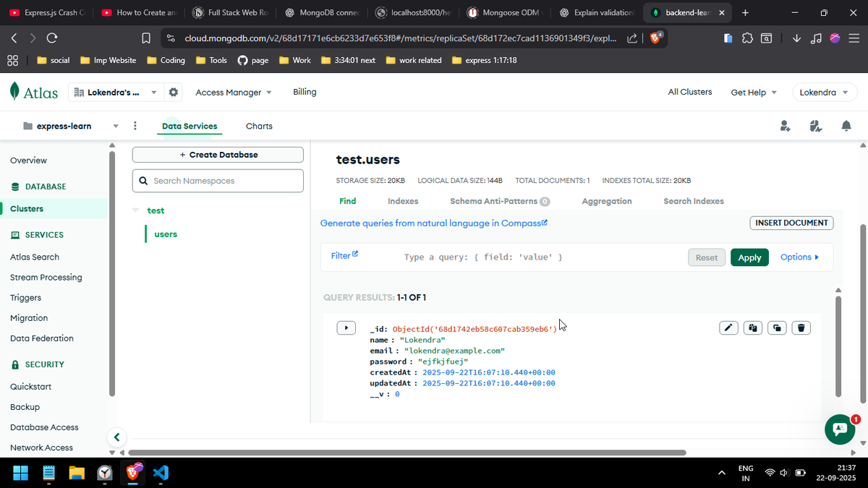Screen dimensions: 868x488
Task: Open Database Access in sidebar
Action: pos(44,427)
